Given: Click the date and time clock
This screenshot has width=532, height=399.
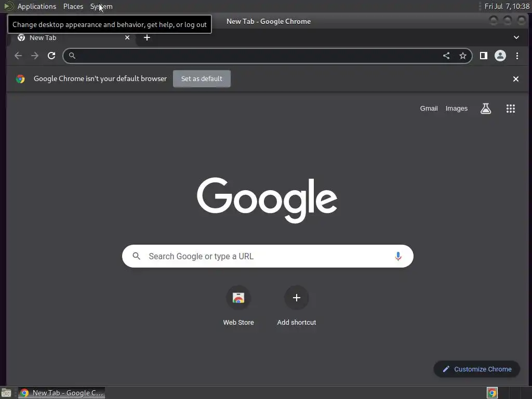Looking at the screenshot, I should point(507,6).
